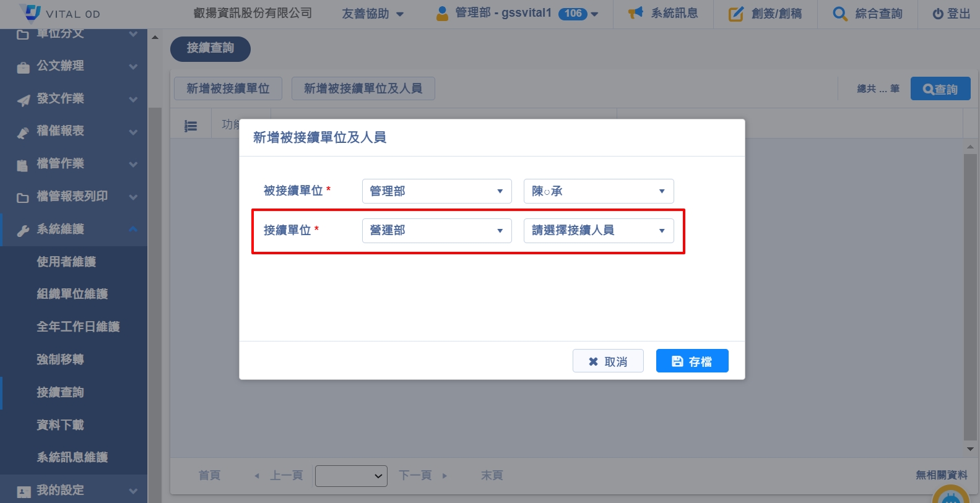Open the page number select box
Screen dimensions: 980x503
(351, 476)
